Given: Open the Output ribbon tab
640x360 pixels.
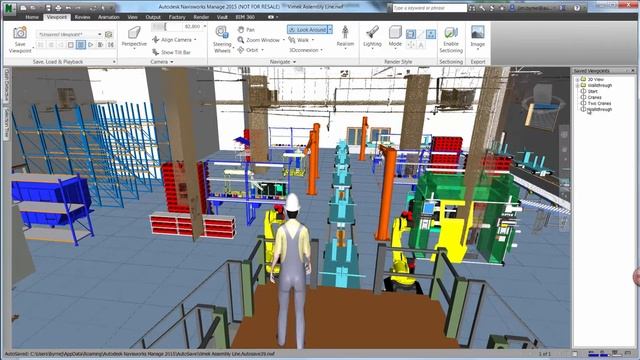Looking at the screenshot, I should (x=153, y=17).
